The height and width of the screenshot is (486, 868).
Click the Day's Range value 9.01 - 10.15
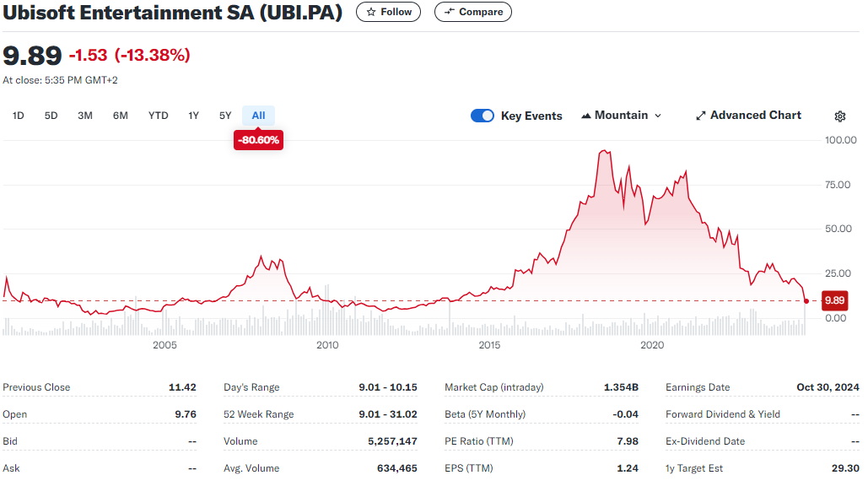coord(387,387)
